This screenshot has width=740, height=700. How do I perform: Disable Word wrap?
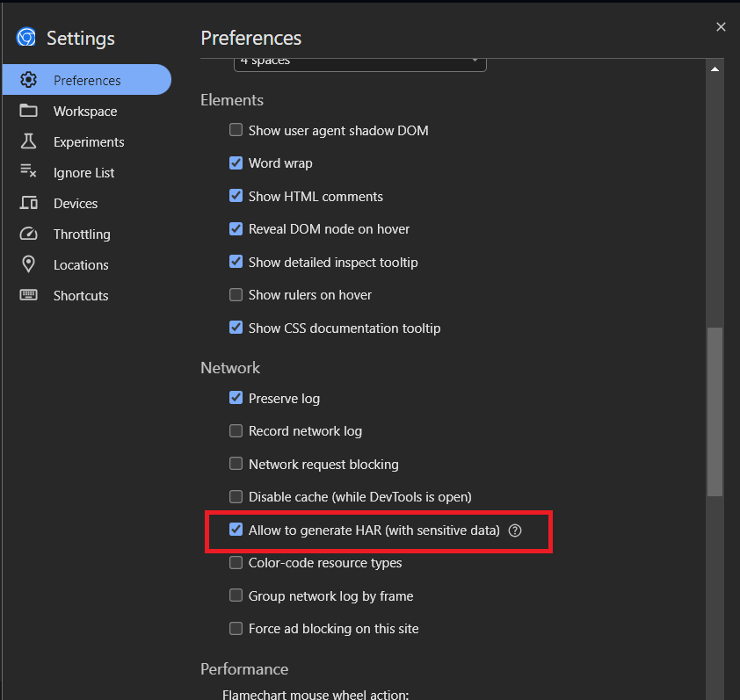(x=236, y=162)
